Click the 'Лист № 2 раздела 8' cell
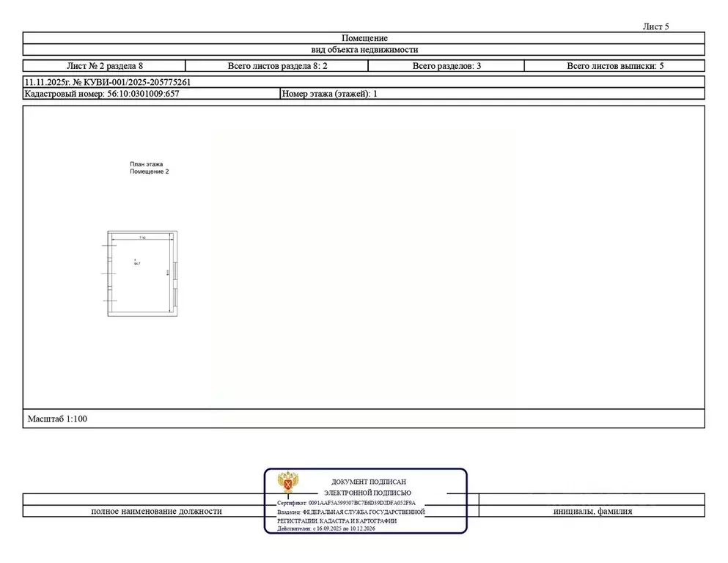The height and width of the screenshot is (563, 728). (x=104, y=66)
